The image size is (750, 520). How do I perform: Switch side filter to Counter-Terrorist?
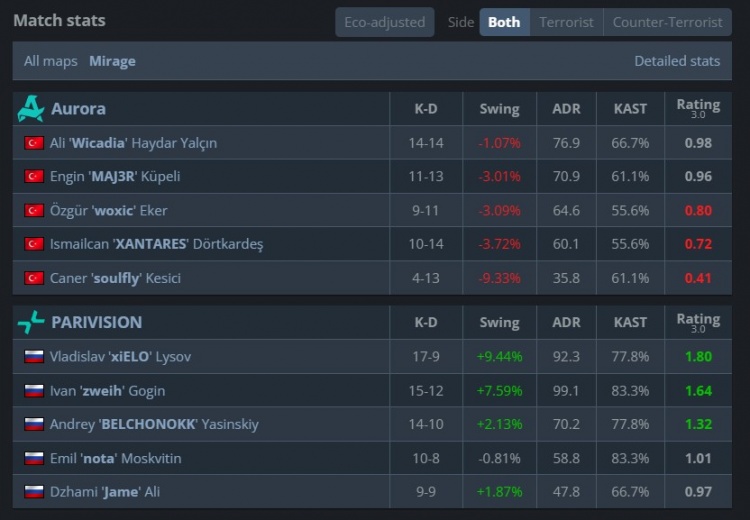pos(667,22)
